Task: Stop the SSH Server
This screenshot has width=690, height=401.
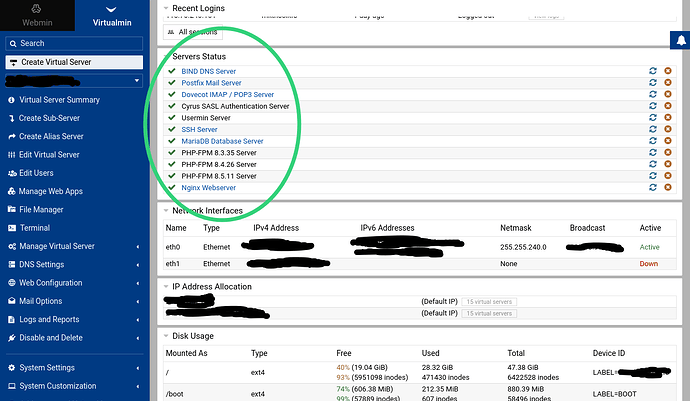Action: (x=668, y=129)
